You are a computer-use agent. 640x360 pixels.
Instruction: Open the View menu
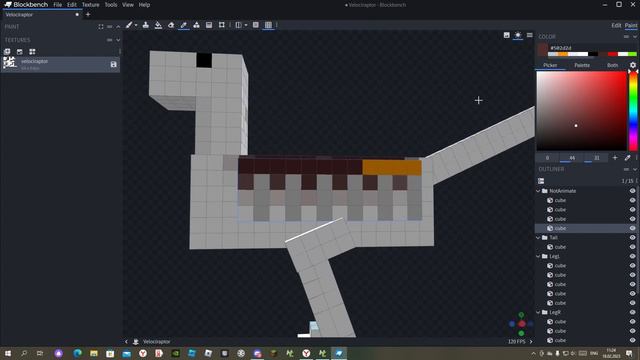click(128, 5)
